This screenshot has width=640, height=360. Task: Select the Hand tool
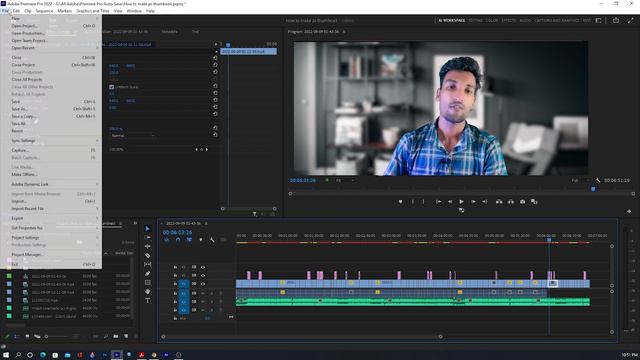pos(148,291)
